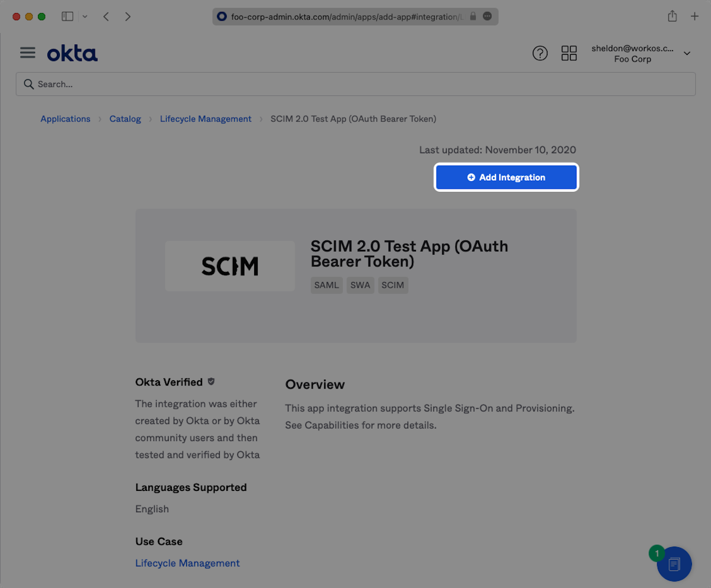Open the Okta hamburger navigation menu
Viewport: 711px width, 588px height.
tap(28, 53)
